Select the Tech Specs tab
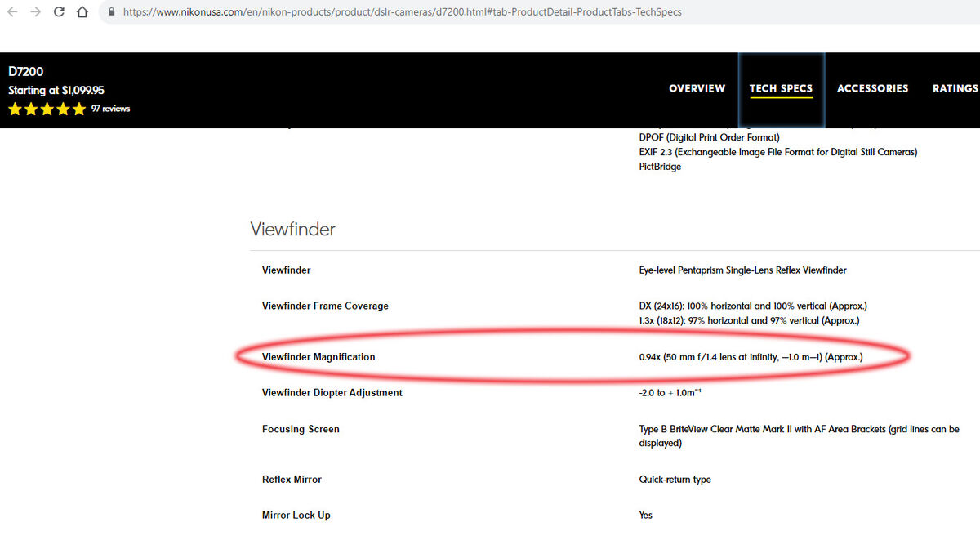This screenshot has width=980, height=536. [x=781, y=88]
